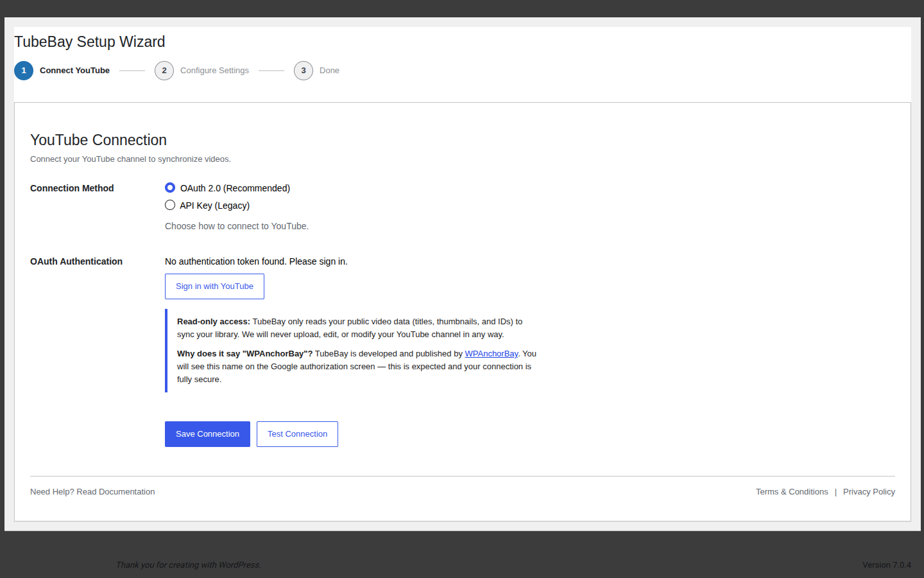Click Sign in with YouTube button
This screenshot has height=578, width=924.
(x=214, y=286)
